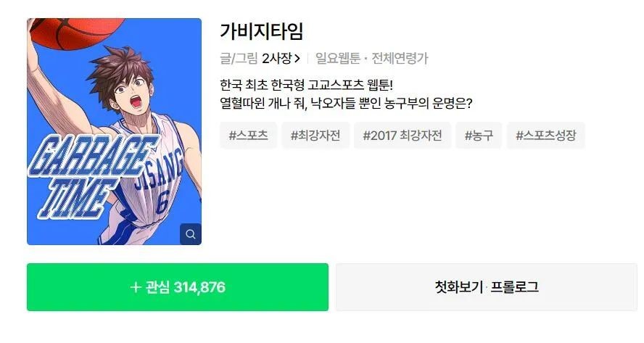
Task: Add to favorites with 관심 314,876 button
Action: (178, 286)
